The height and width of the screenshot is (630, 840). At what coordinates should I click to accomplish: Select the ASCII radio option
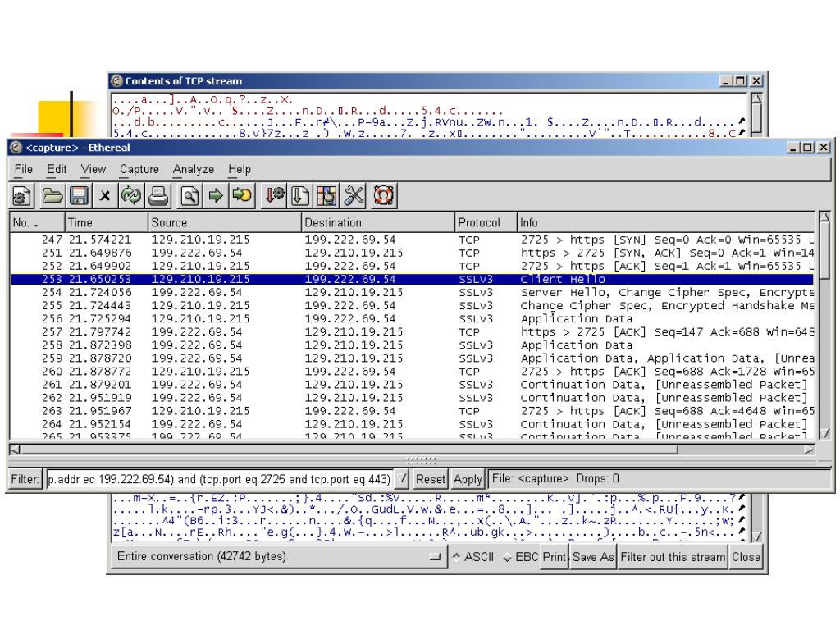473,557
